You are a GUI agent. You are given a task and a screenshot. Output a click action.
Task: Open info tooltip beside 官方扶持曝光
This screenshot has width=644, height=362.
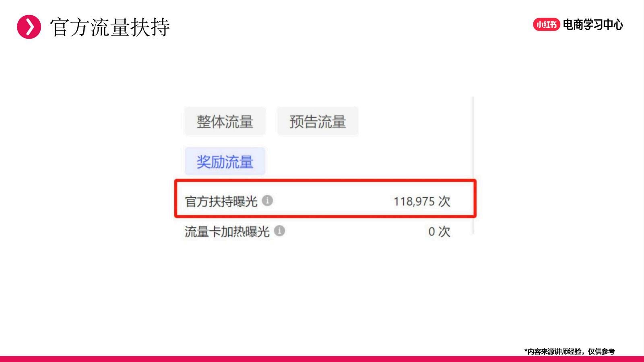[267, 200]
